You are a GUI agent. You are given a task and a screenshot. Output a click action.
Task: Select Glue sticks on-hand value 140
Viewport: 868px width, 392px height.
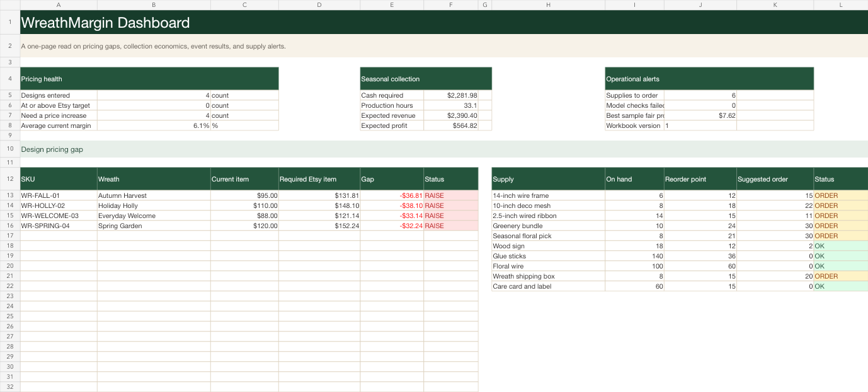(x=634, y=256)
